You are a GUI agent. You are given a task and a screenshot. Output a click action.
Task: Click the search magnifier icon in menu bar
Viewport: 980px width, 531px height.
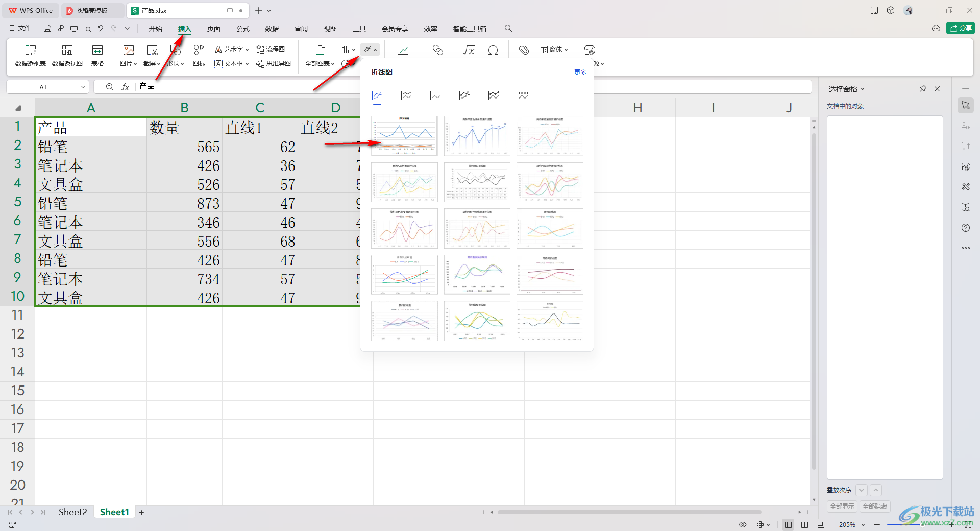point(508,28)
